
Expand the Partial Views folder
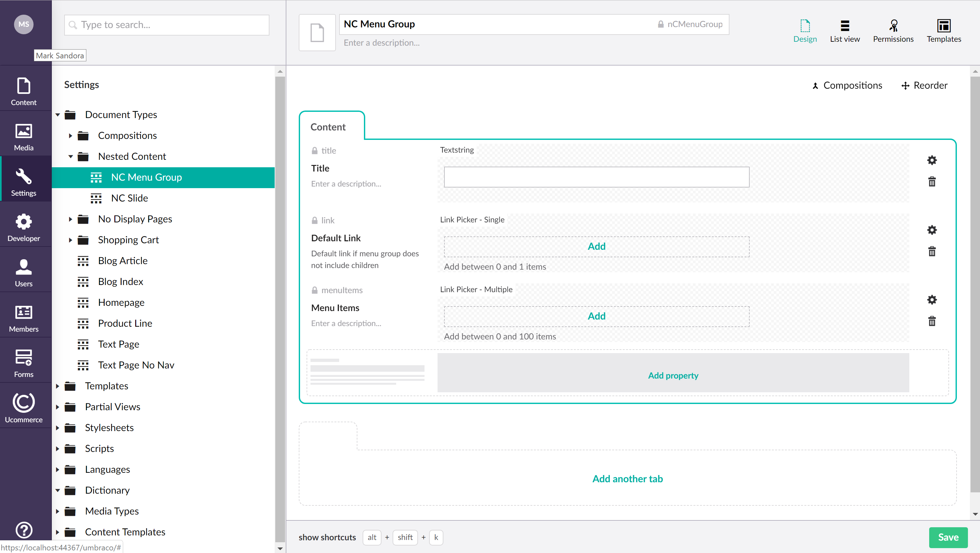tap(58, 407)
